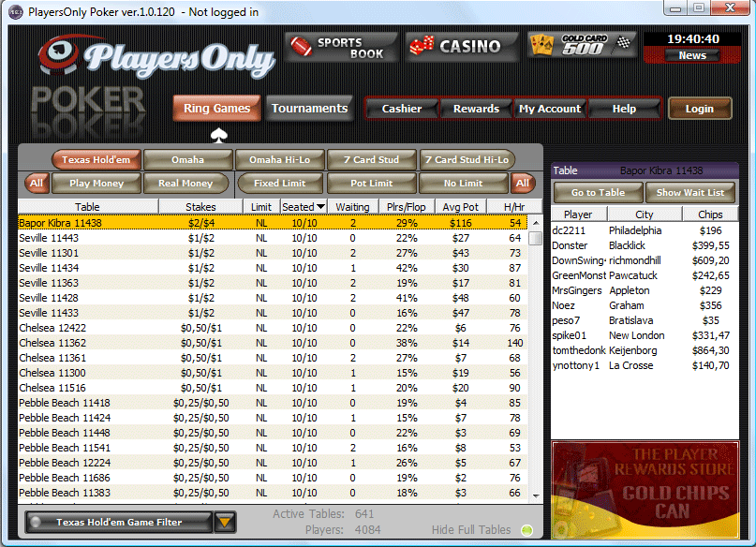Select the Omaha Hi-Lo game type

click(x=280, y=159)
